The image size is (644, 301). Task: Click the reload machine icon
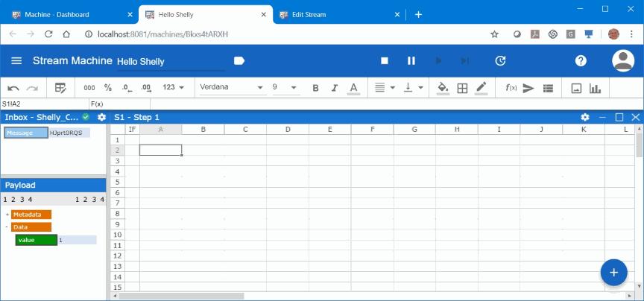[501, 61]
